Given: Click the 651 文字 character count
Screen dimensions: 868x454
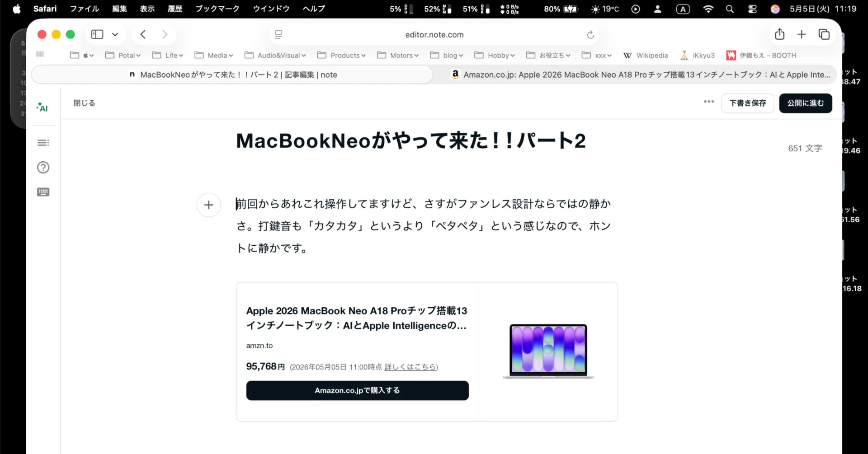Looking at the screenshot, I should click(x=805, y=148).
